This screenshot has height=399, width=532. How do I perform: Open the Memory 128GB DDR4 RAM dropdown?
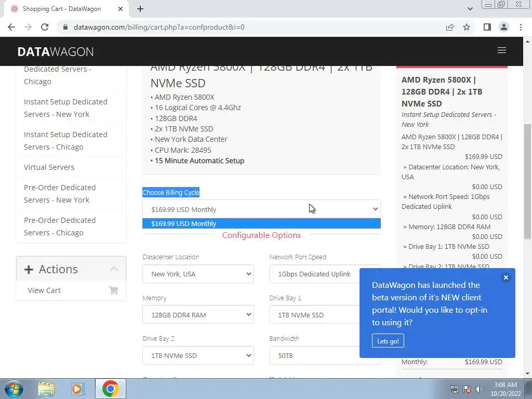pyautogui.click(x=198, y=315)
